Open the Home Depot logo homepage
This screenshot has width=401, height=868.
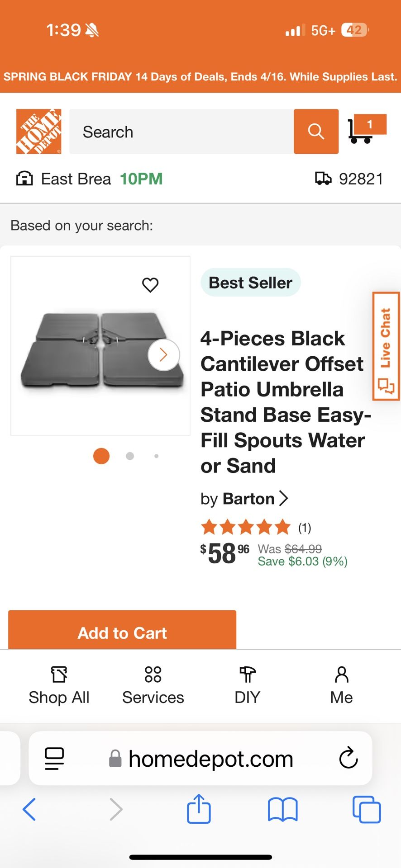tap(38, 132)
